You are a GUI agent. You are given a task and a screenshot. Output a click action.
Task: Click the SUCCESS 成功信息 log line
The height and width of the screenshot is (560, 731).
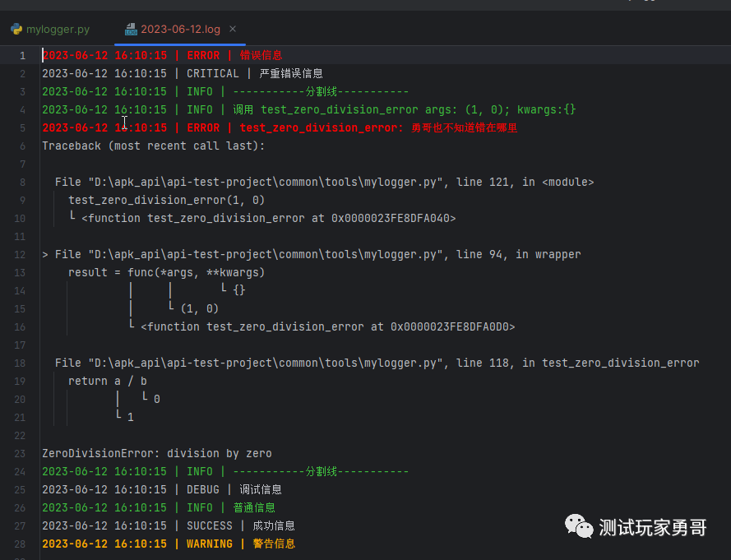[169, 526]
